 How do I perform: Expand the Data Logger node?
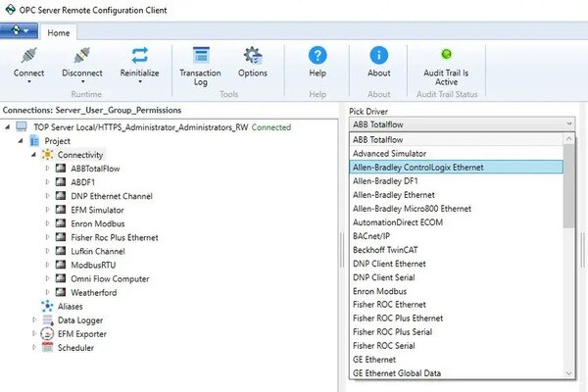click(x=34, y=320)
